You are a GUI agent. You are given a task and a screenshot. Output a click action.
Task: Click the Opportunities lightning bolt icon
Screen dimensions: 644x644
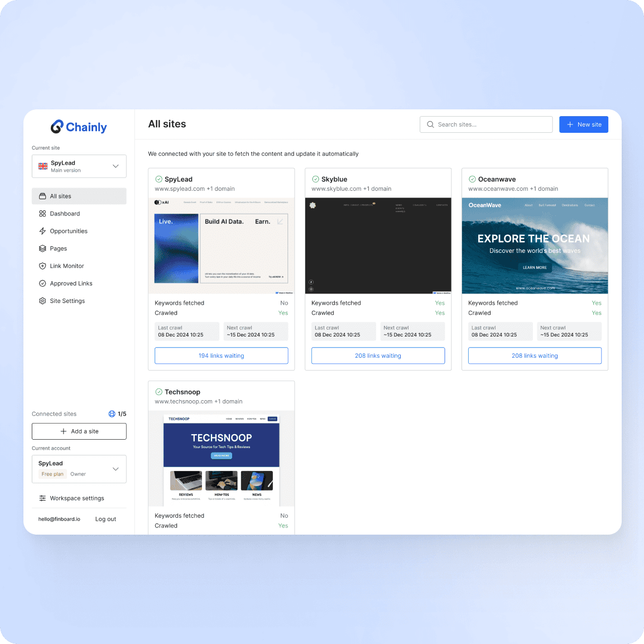pos(42,231)
